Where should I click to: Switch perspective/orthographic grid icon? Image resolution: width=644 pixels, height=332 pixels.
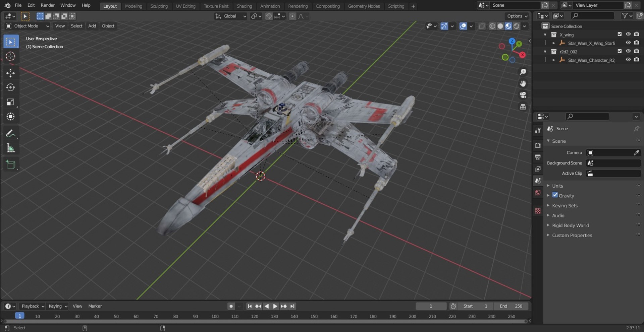click(523, 107)
